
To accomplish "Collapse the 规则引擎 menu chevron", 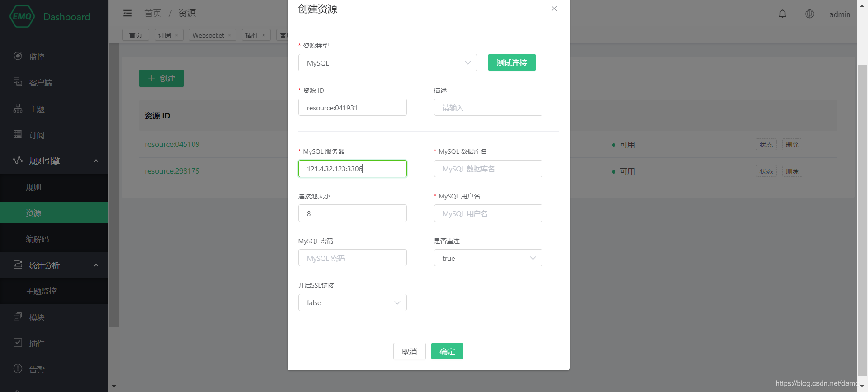I will tap(96, 161).
